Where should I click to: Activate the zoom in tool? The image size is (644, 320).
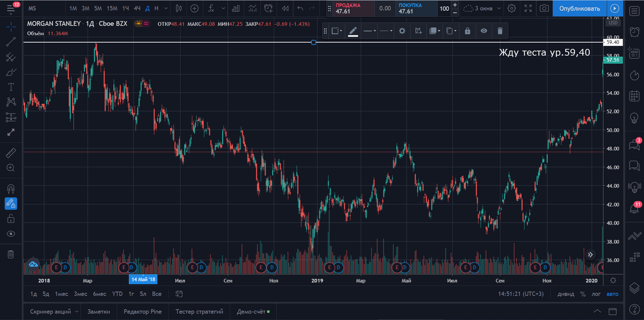(x=11, y=168)
